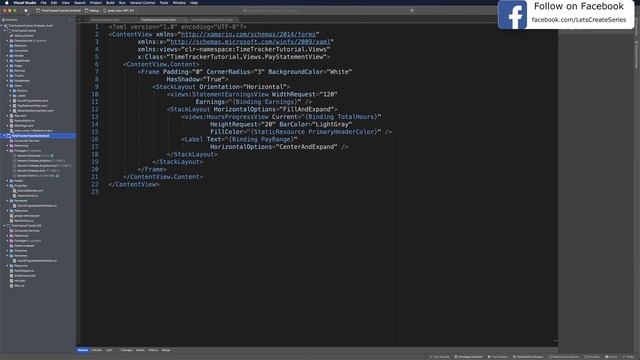Open the schemas.microsoft.com winfx link on line 3
The image size is (640, 360).
coord(250,42)
